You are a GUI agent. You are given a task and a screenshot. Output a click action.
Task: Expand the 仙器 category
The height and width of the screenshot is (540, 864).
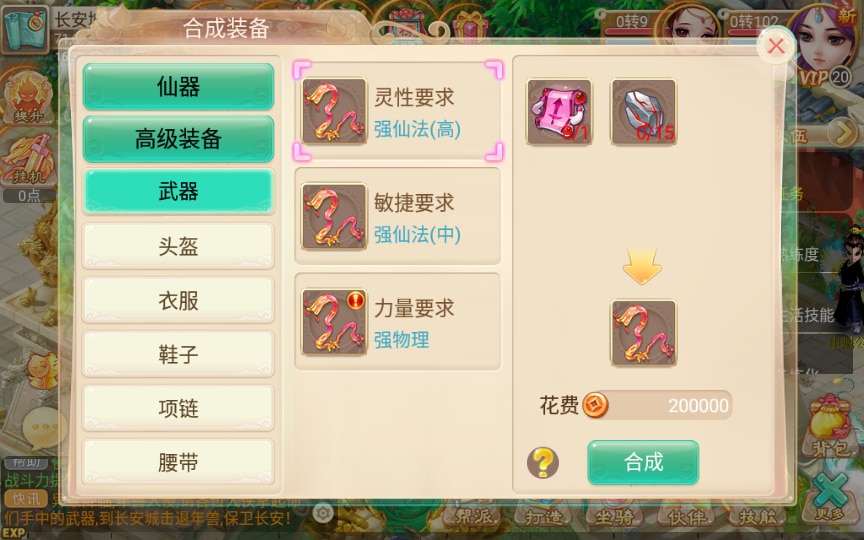179,87
